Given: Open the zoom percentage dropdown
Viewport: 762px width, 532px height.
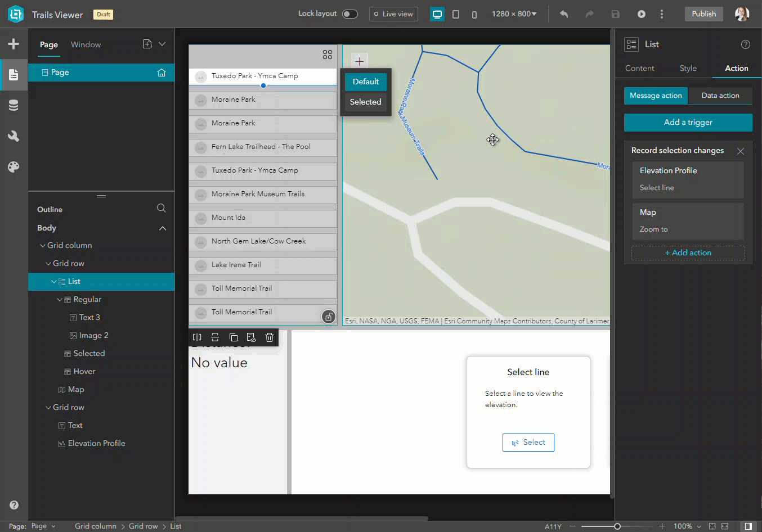Looking at the screenshot, I should click(x=687, y=526).
